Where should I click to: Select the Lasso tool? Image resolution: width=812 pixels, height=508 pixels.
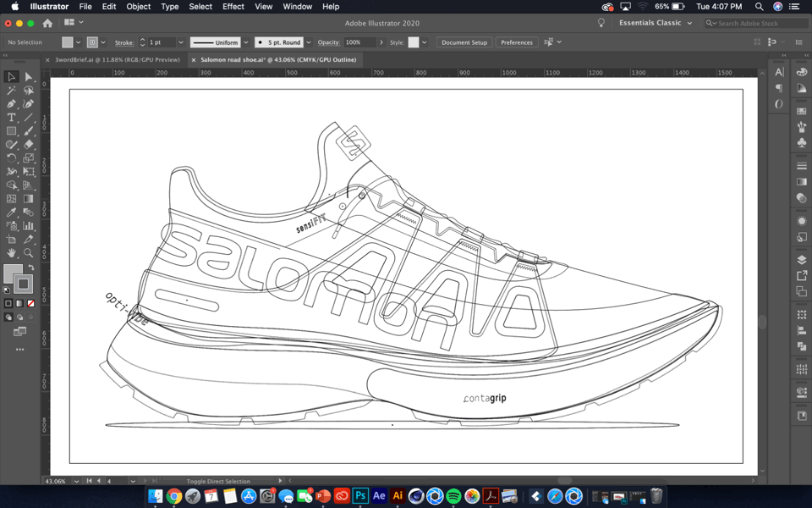pos(29,91)
